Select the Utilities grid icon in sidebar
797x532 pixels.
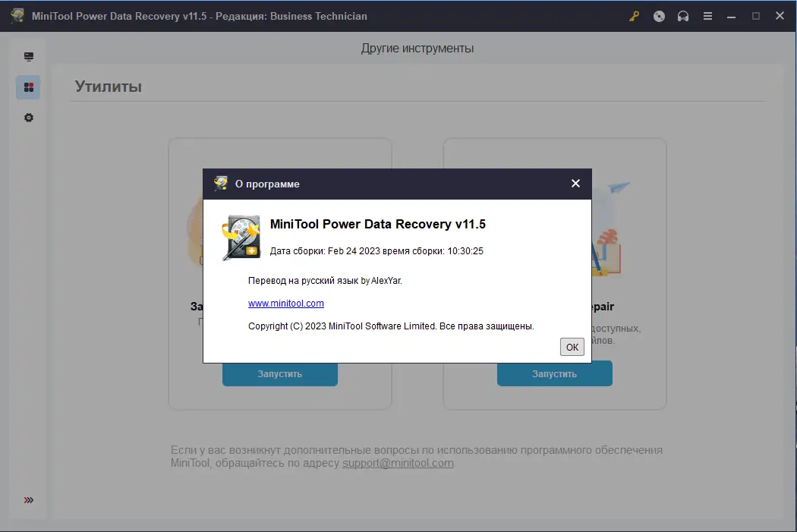(28, 87)
